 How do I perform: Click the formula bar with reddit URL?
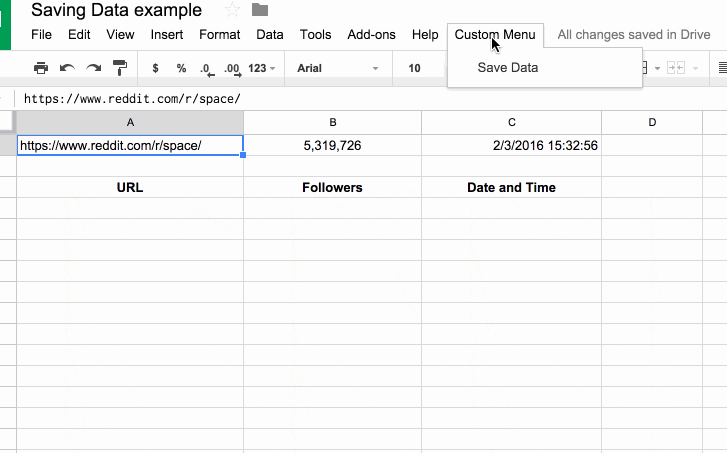click(132, 99)
